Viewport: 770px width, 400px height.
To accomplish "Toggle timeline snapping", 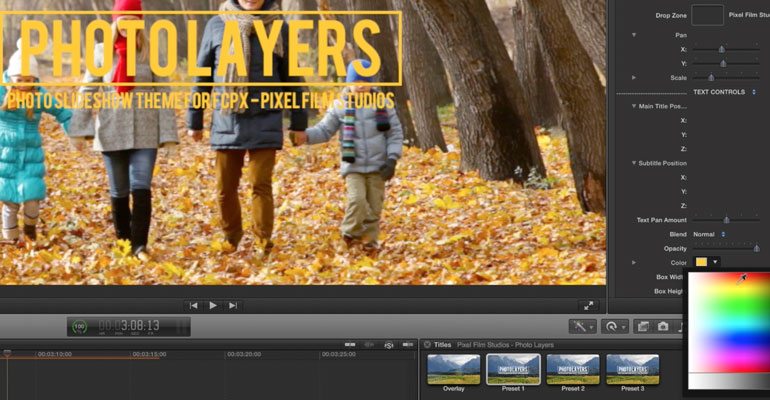I will [x=408, y=345].
